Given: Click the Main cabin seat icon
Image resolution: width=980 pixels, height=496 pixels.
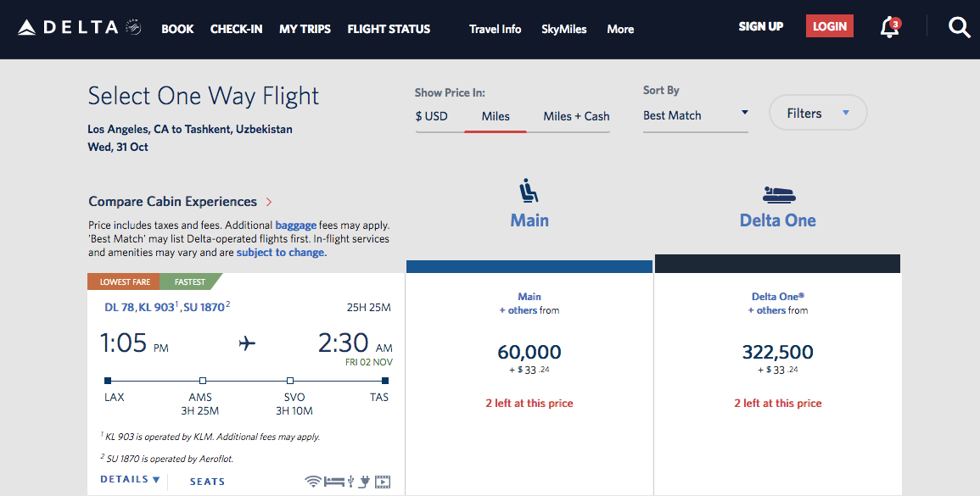Looking at the screenshot, I should [x=529, y=191].
